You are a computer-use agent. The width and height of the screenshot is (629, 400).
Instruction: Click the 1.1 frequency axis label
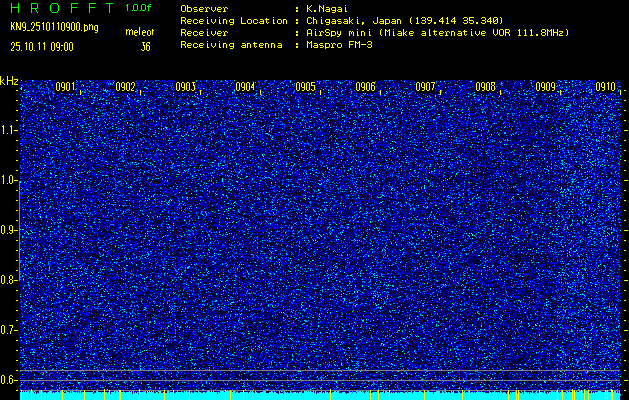9,130
